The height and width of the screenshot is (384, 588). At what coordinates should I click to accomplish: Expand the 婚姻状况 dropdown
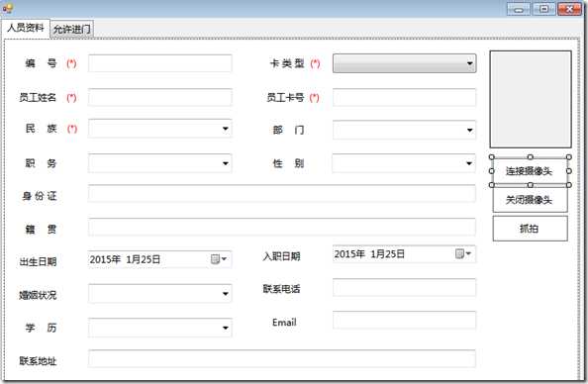160,294
